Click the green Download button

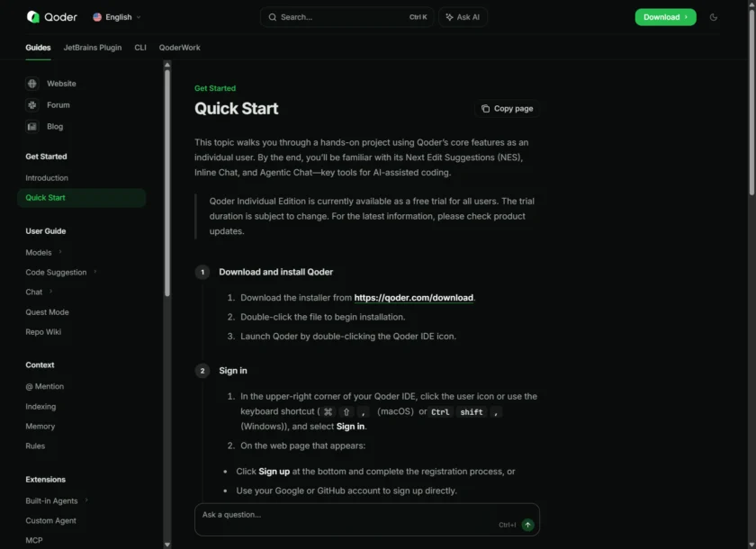(665, 17)
